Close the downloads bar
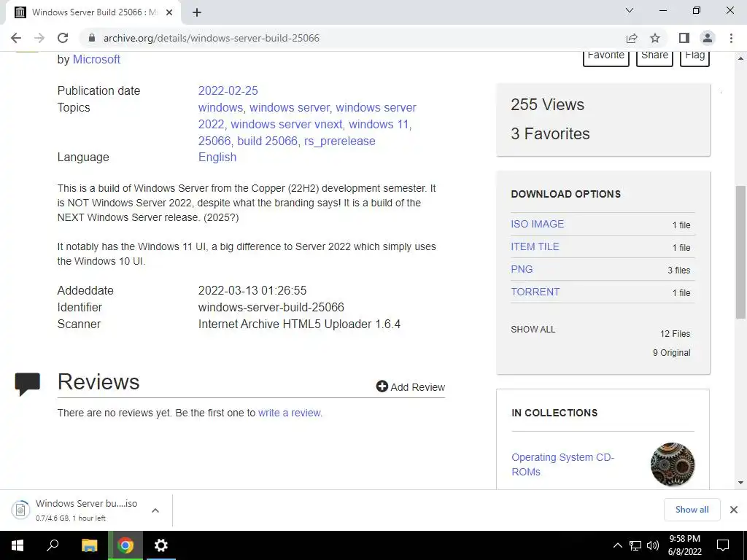The height and width of the screenshot is (560, 747). (734, 510)
